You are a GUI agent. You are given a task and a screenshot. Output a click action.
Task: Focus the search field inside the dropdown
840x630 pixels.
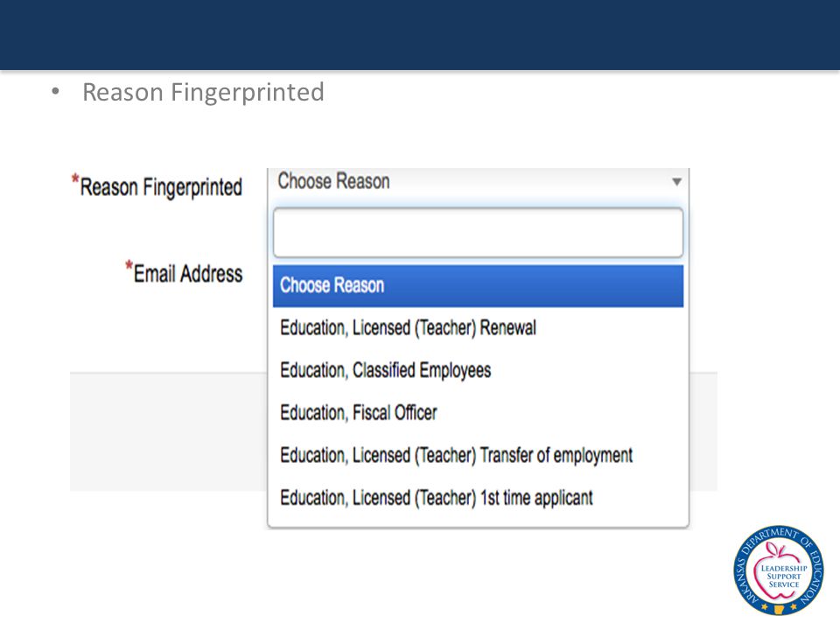478,233
